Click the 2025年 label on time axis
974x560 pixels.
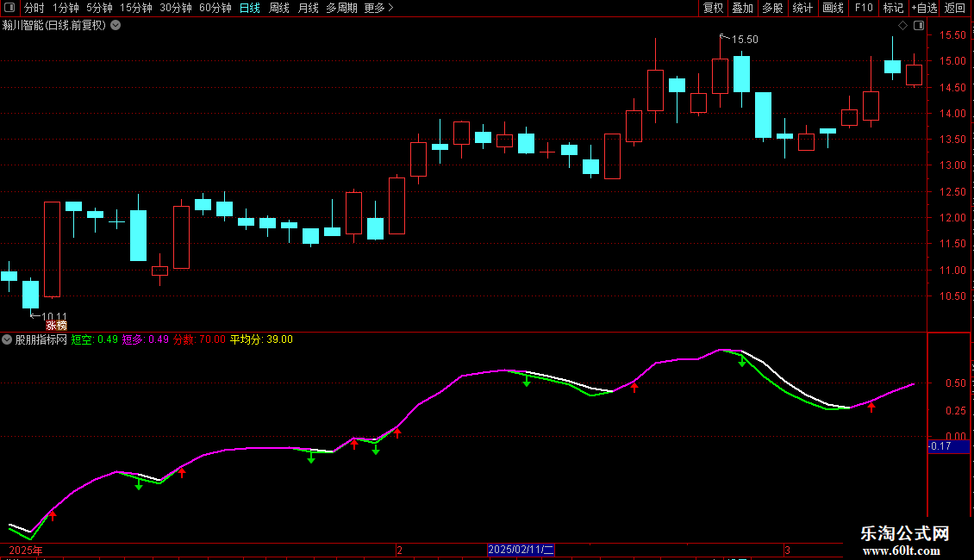click(26, 550)
